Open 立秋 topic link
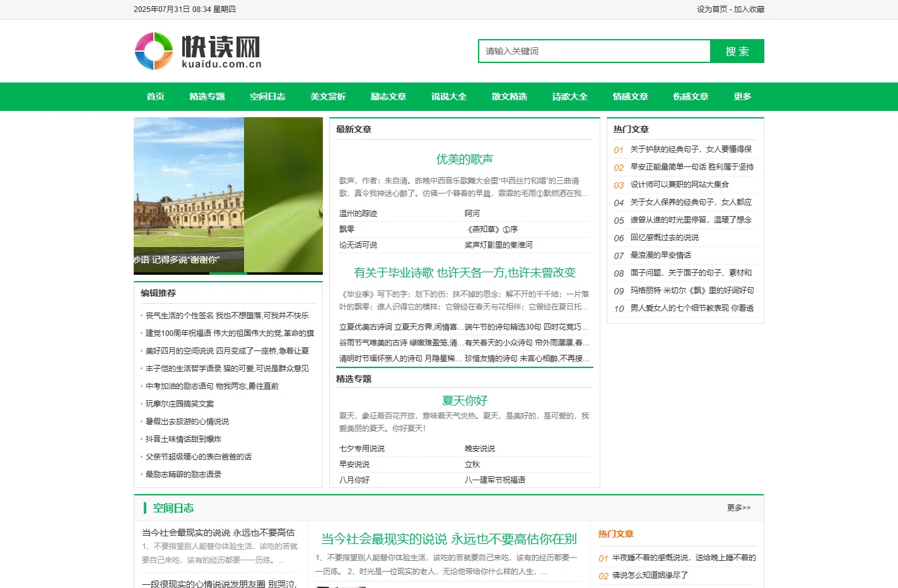 [472, 464]
